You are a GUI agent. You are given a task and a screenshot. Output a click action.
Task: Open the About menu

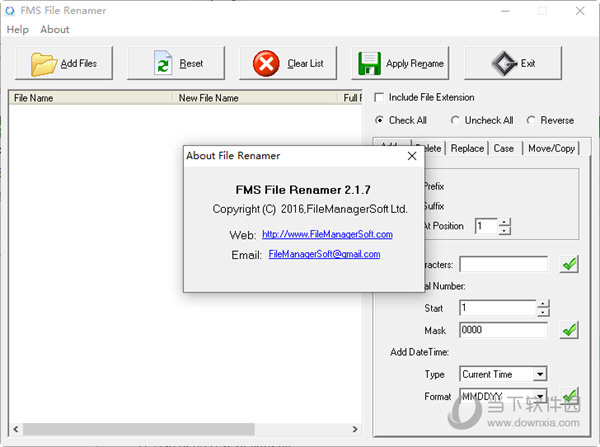(55, 29)
